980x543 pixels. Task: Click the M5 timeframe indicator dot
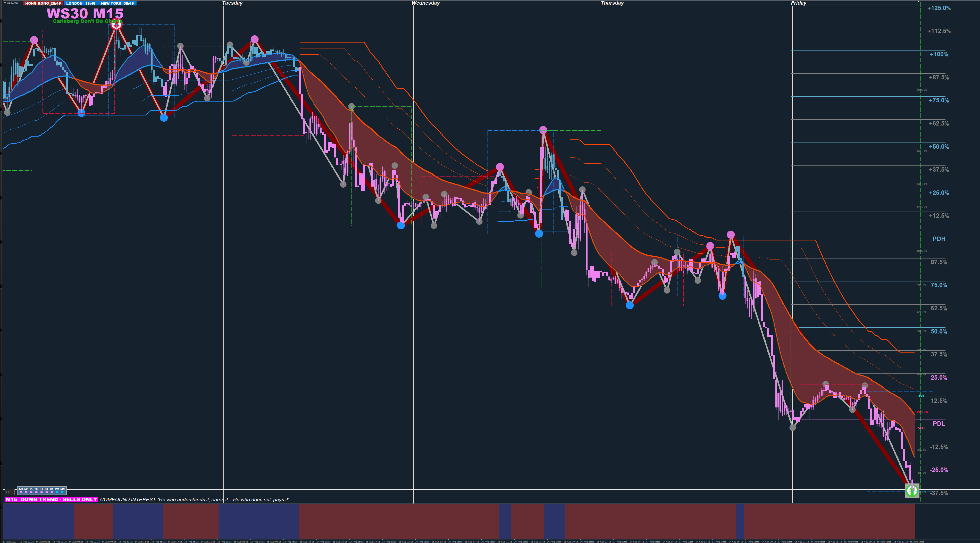pyautogui.click(x=26, y=492)
